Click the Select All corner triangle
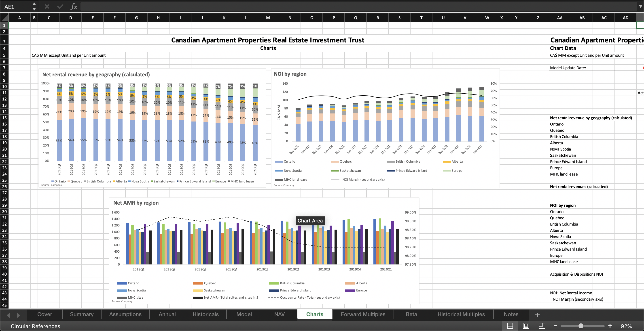The image size is (644, 331). point(4,18)
